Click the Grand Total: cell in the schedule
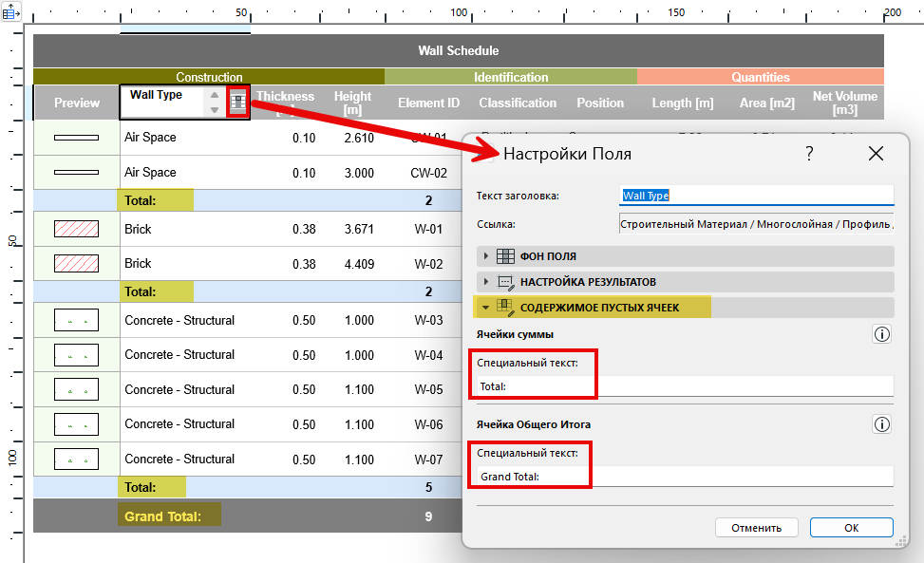 162,516
